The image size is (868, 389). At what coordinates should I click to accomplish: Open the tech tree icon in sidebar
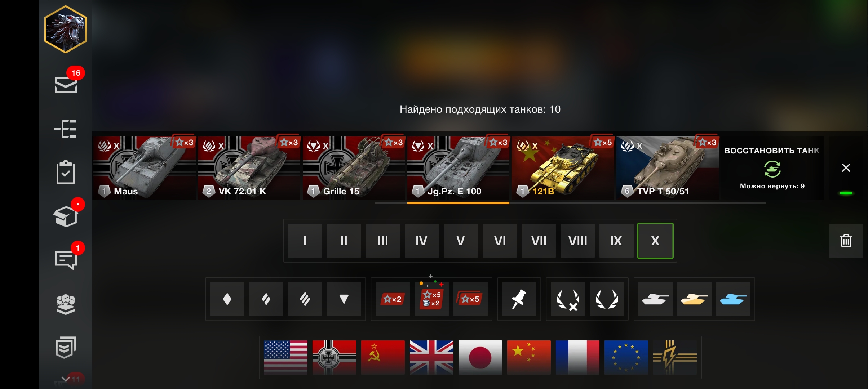[65, 129]
